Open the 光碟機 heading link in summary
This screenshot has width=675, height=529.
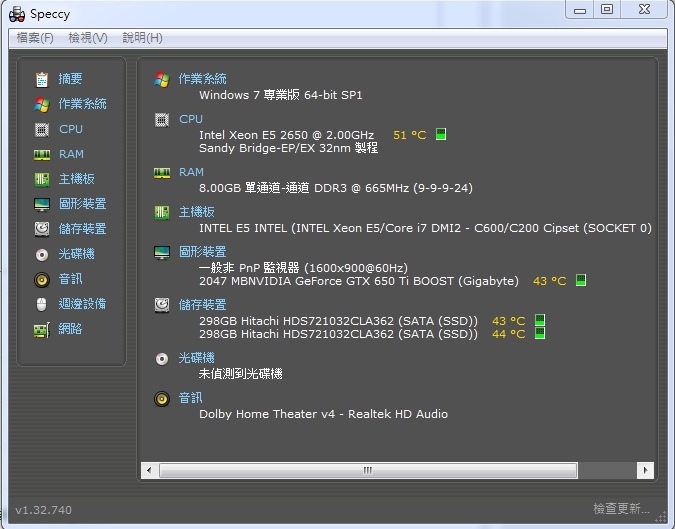point(196,358)
